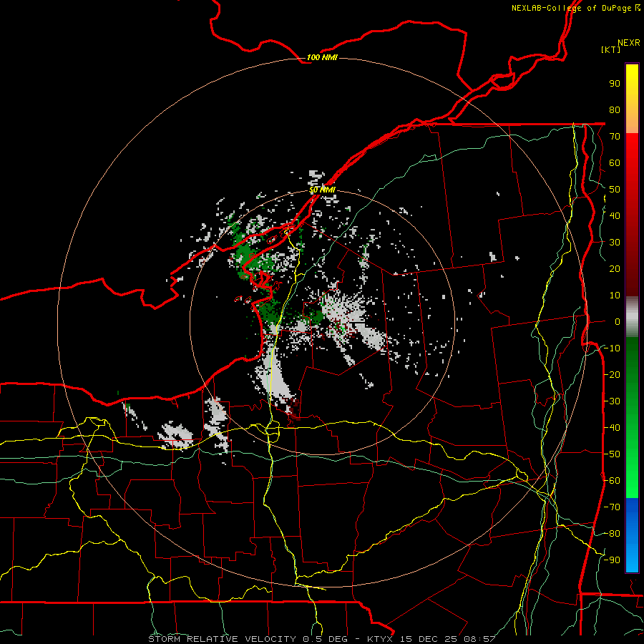Click the -60 scale value
Screen dimensions: 644x644
pos(612,481)
